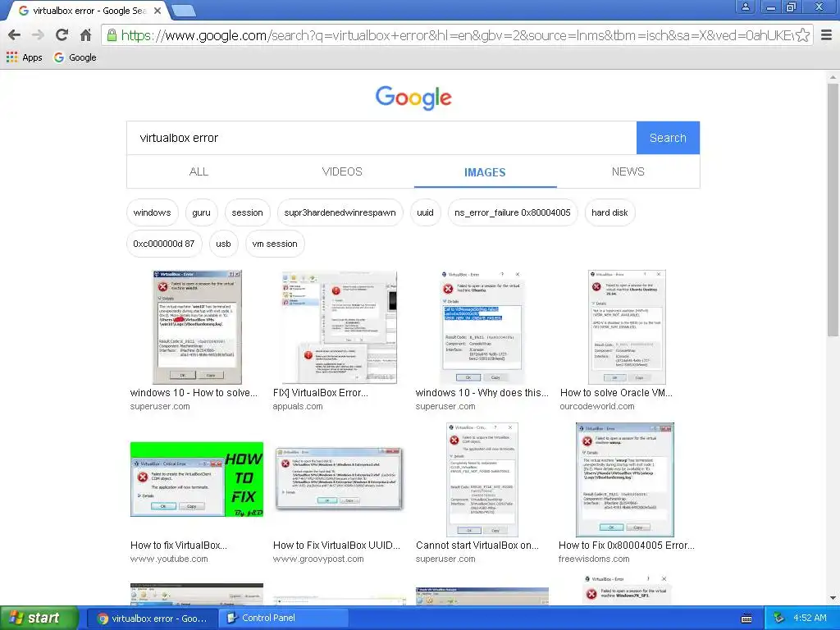Switch to the ALL results tab

pos(199,172)
